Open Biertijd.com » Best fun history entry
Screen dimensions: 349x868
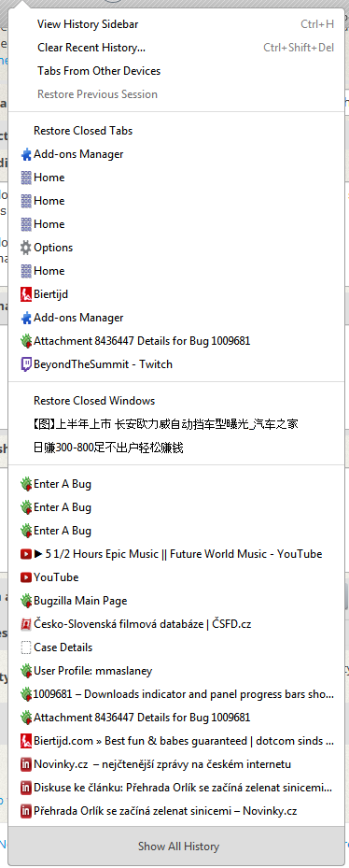pyautogui.click(x=175, y=741)
